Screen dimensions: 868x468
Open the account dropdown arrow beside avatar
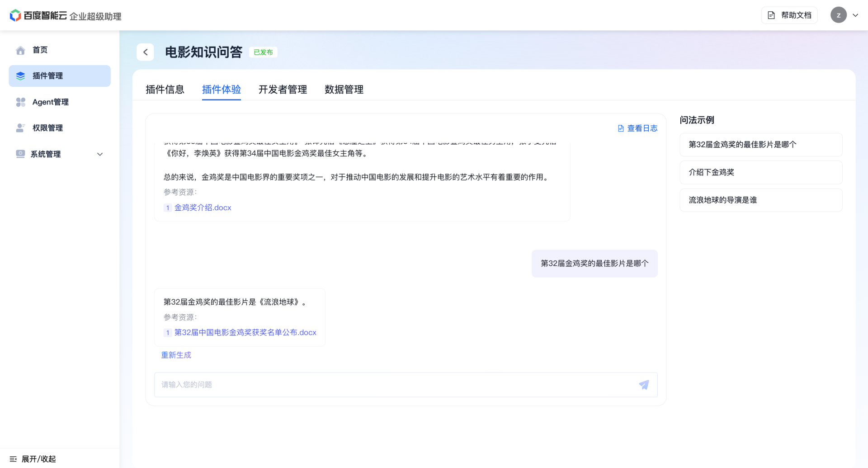[855, 15]
